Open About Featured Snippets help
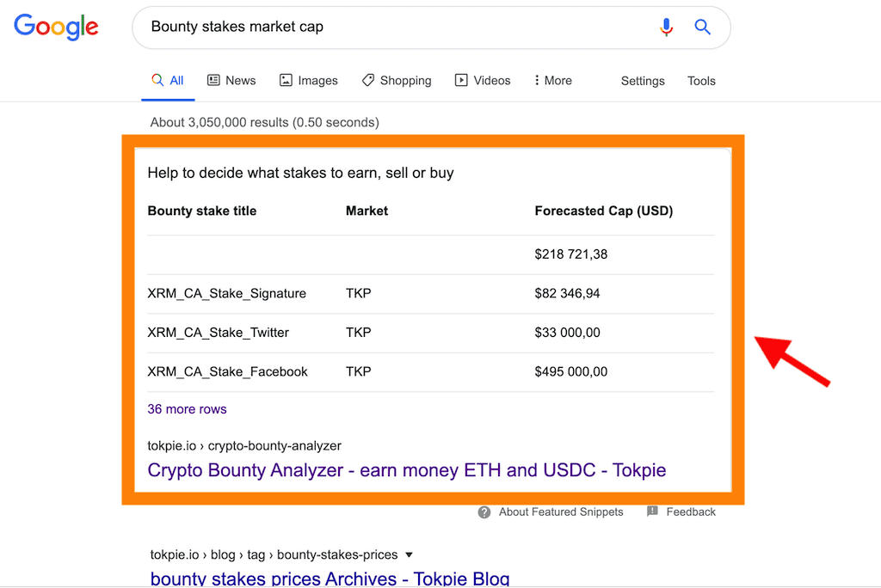The image size is (881, 588). coord(561,512)
